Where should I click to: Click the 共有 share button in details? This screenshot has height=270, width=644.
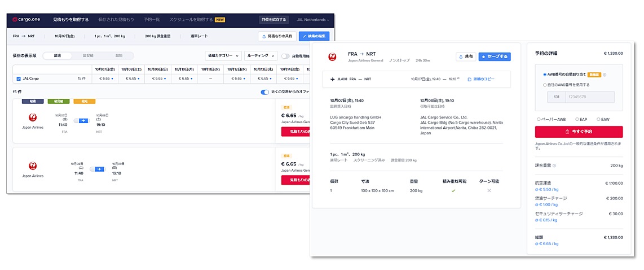click(466, 56)
